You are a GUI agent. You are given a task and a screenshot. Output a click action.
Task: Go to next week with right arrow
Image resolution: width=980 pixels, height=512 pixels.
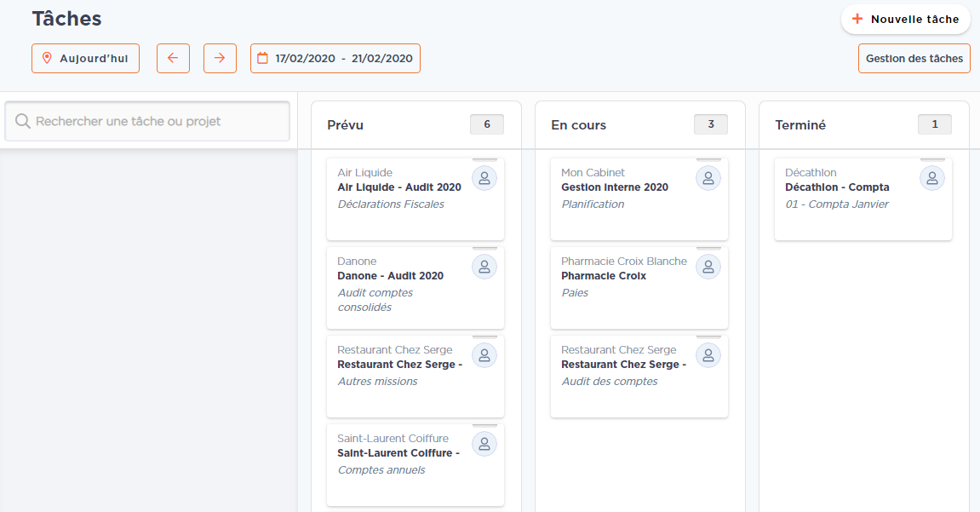[220, 58]
